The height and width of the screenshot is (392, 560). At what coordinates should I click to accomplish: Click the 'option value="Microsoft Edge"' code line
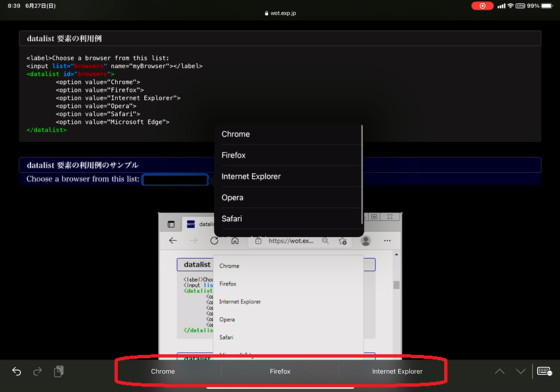point(113,122)
